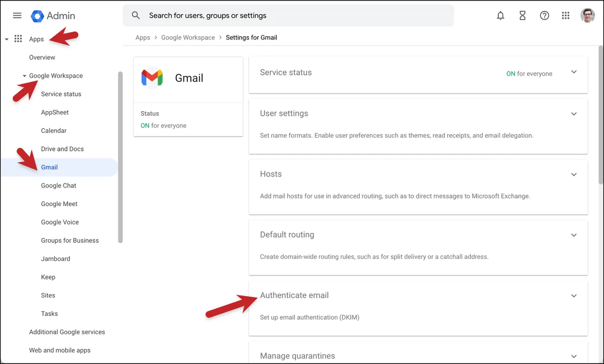Click the User settings description beginning "Set name formats"
Viewport: 604px width, 364px height.
click(x=397, y=136)
